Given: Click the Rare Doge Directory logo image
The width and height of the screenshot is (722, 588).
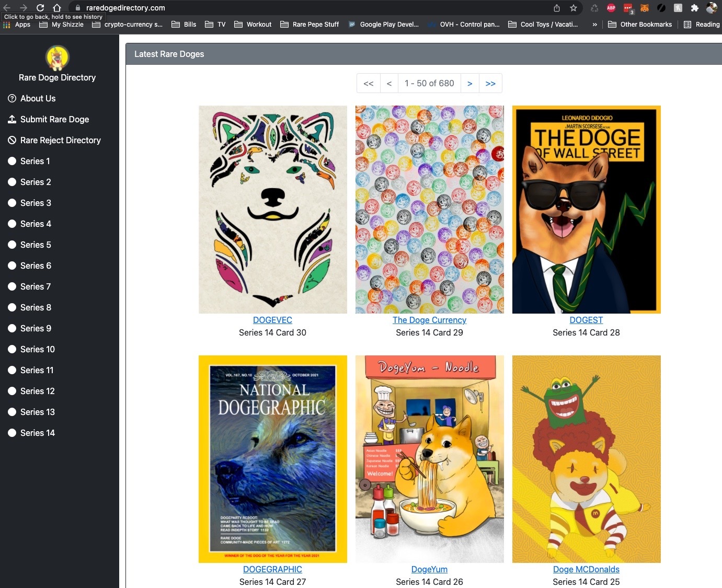Looking at the screenshot, I should [x=58, y=57].
